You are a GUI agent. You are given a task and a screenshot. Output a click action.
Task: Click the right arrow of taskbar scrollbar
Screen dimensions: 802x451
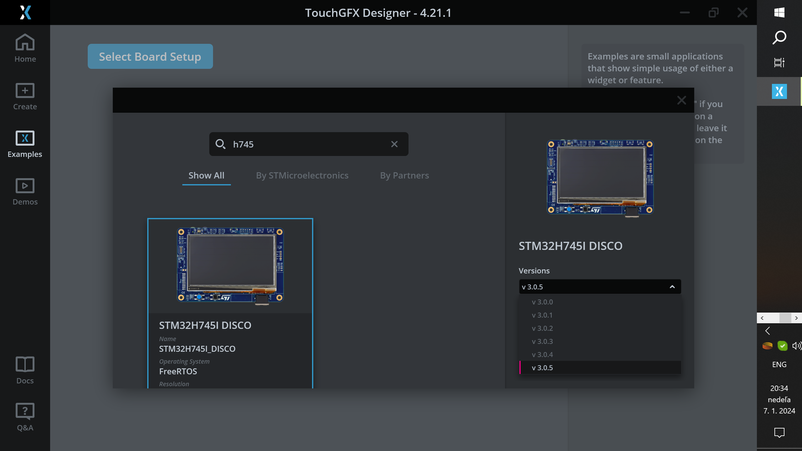[x=796, y=318]
